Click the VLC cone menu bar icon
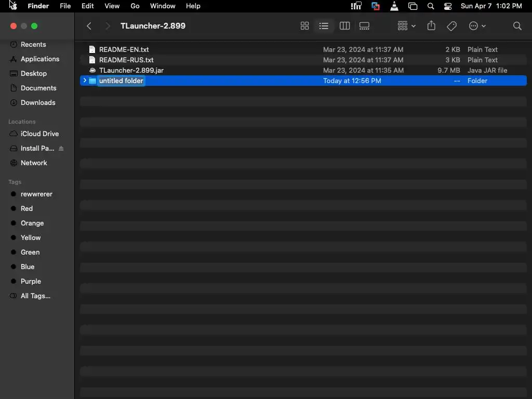 (394, 6)
